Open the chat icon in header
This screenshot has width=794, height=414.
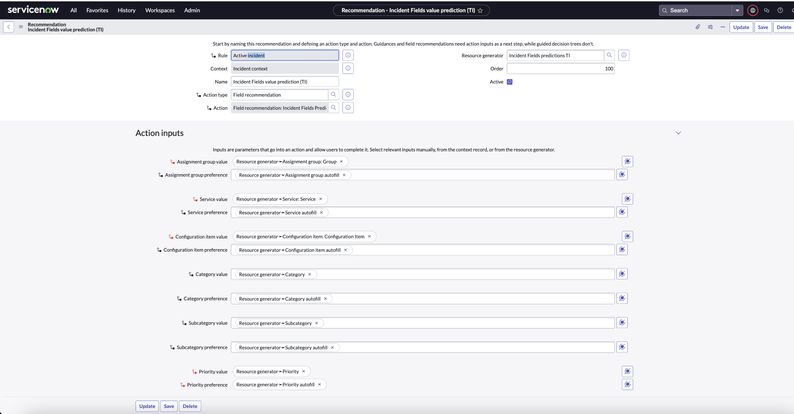click(x=767, y=10)
